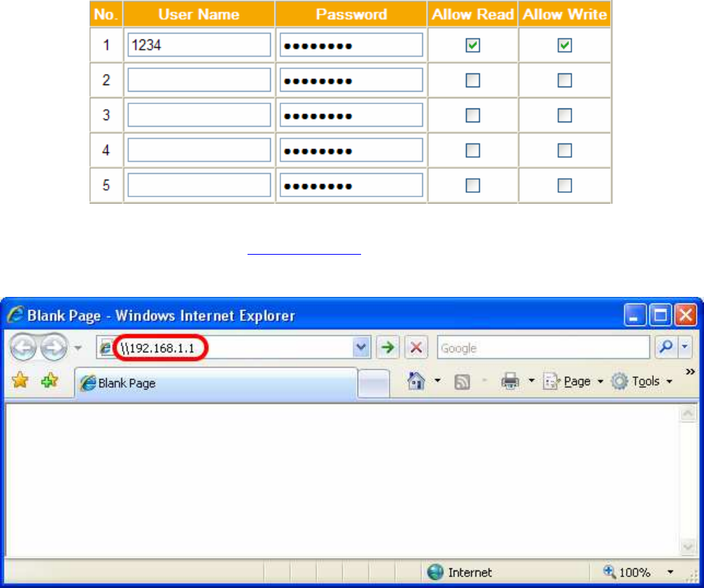
Task: Open the Page menu
Action: (x=574, y=381)
